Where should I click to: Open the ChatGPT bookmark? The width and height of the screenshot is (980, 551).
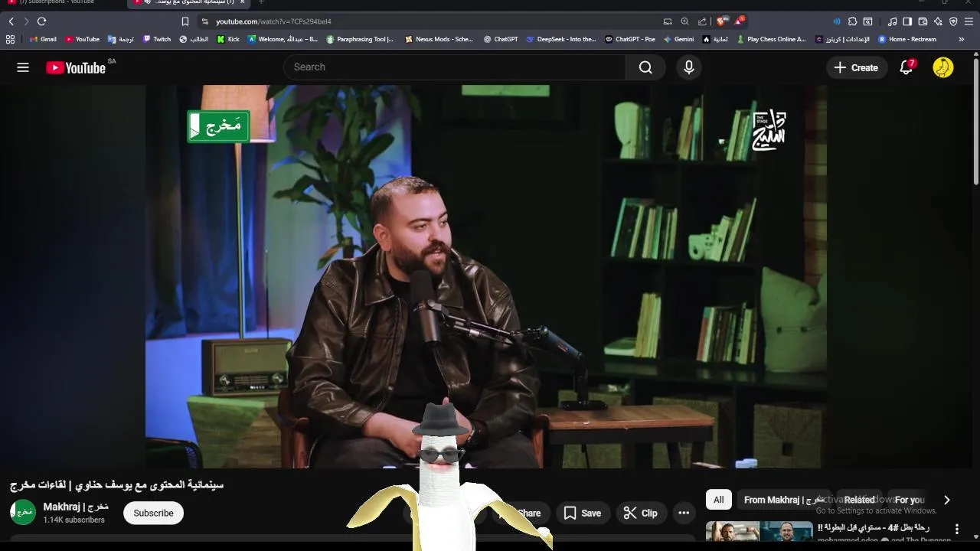(x=501, y=39)
